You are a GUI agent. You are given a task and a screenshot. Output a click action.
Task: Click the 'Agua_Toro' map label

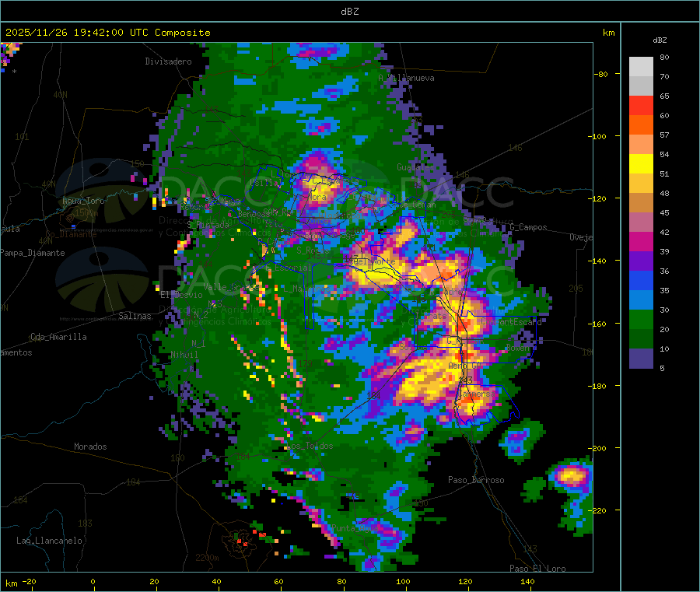click(83, 201)
